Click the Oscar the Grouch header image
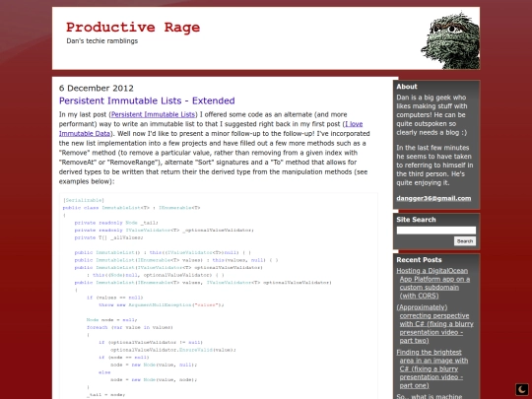Viewport: 532px width, 399px height. [450, 40]
